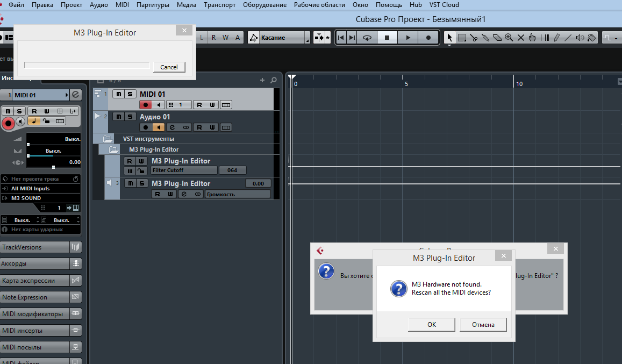Collapse the VST инструменты folder

pyautogui.click(x=107, y=139)
